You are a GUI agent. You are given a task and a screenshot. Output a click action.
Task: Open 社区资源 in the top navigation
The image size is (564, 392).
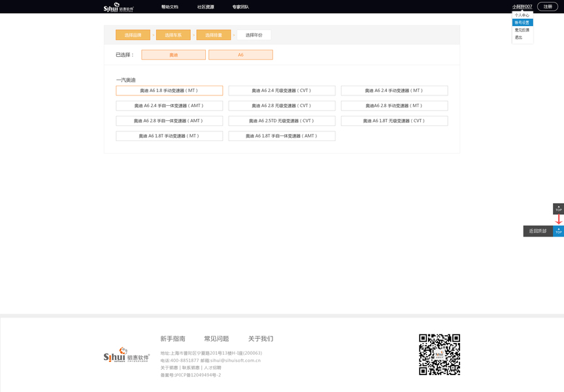click(x=205, y=7)
